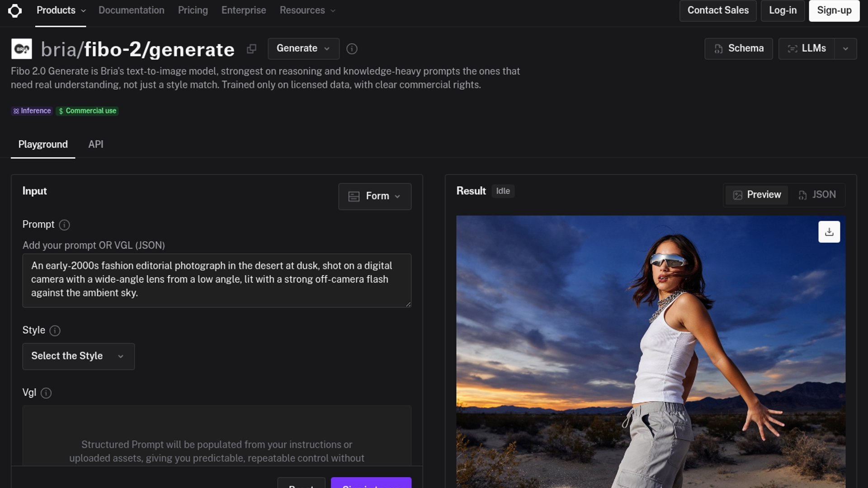Open the Documentation page
This screenshot has height=488, width=868.
coord(132,10)
